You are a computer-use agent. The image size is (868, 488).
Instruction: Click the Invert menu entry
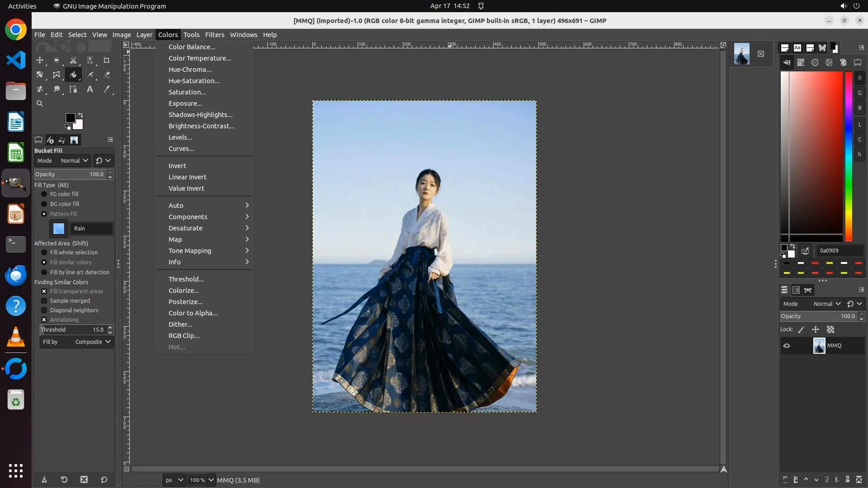(x=177, y=166)
